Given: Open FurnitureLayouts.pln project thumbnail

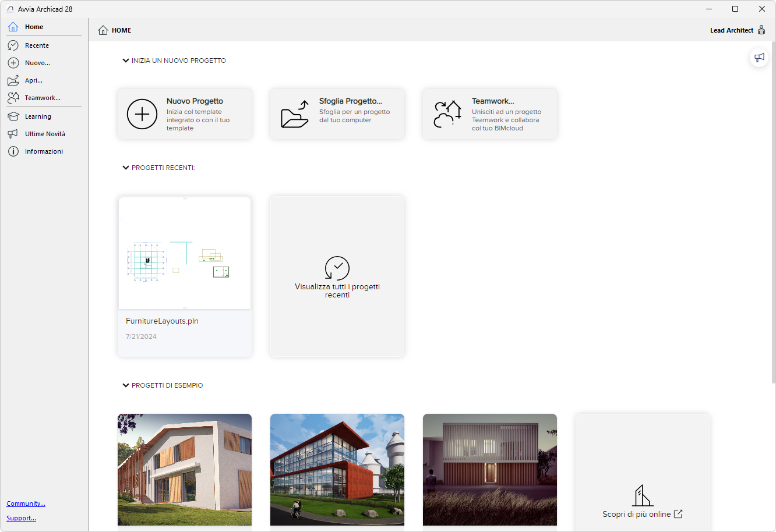Looking at the screenshot, I should point(185,253).
